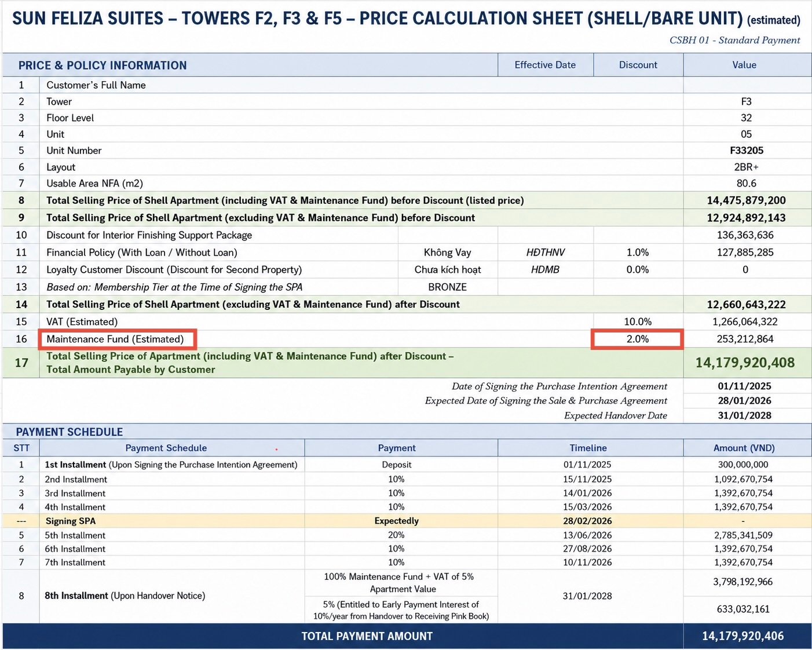Select the Chưa kích hoạt cell

click(448, 270)
